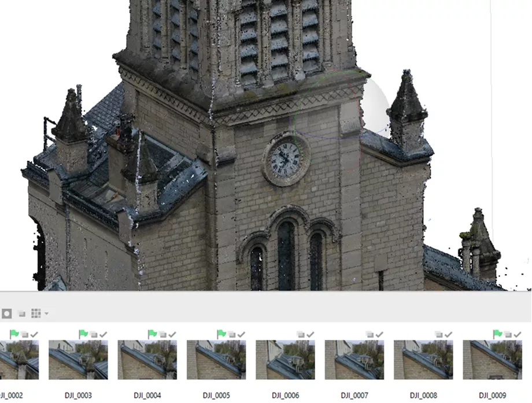532x403 pixels.
Task: Click the overlapping images icon in the filmstrip toolbar
Action: coord(22,312)
